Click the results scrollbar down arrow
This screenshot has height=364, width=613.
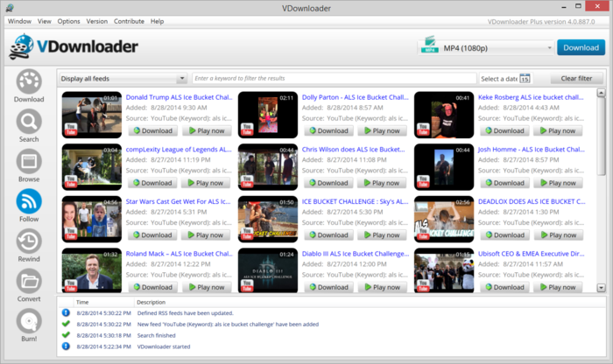point(601,288)
